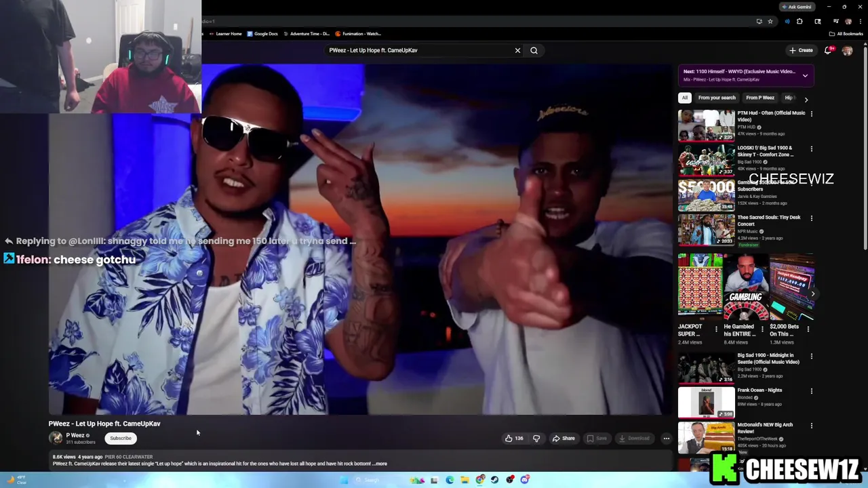This screenshot has height=488, width=868.
Task: Click the install app icon in address bar
Action: pyautogui.click(x=759, y=21)
